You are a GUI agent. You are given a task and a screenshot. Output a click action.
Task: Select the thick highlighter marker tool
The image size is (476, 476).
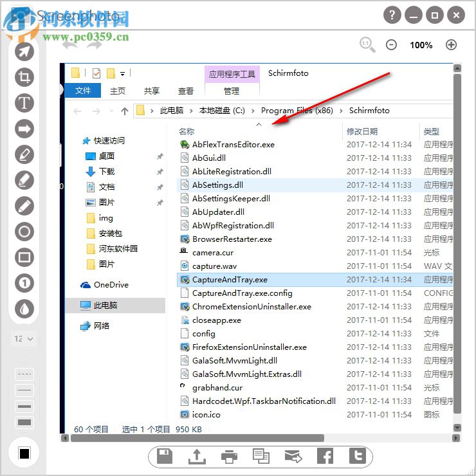[24, 180]
